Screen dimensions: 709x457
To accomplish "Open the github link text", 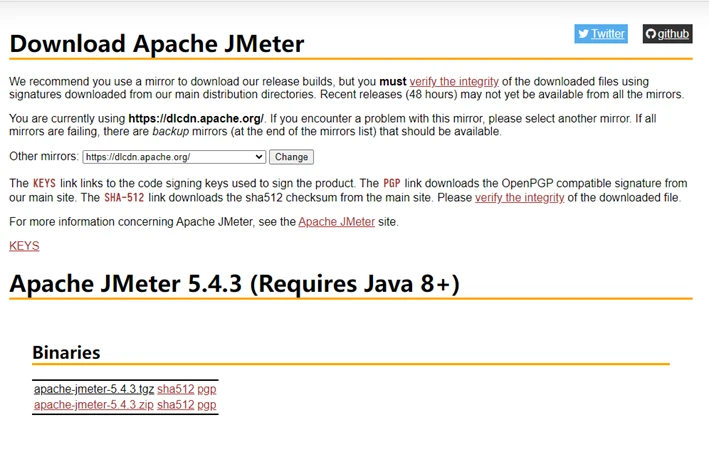I will point(673,34).
